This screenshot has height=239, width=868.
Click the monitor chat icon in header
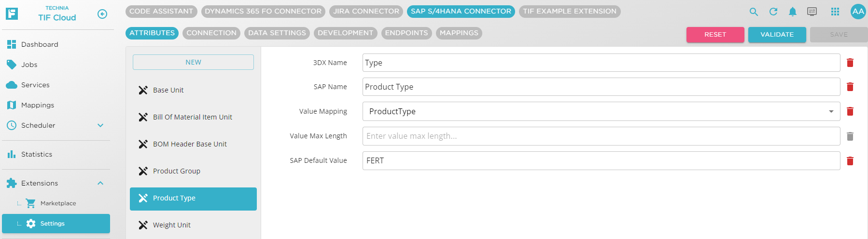tap(812, 12)
